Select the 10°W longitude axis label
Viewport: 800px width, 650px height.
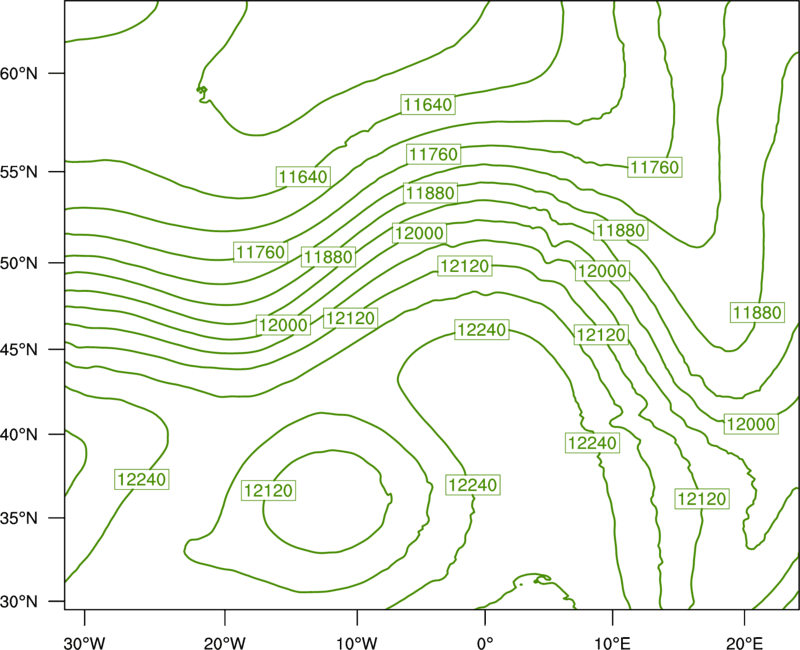357,643
